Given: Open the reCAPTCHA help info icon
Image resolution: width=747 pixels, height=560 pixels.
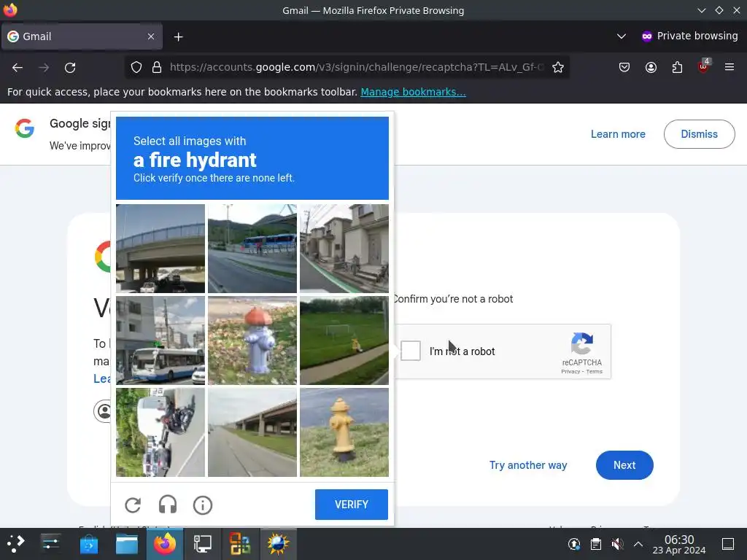Looking at the screenshot, I should click(x=203, y=505).
